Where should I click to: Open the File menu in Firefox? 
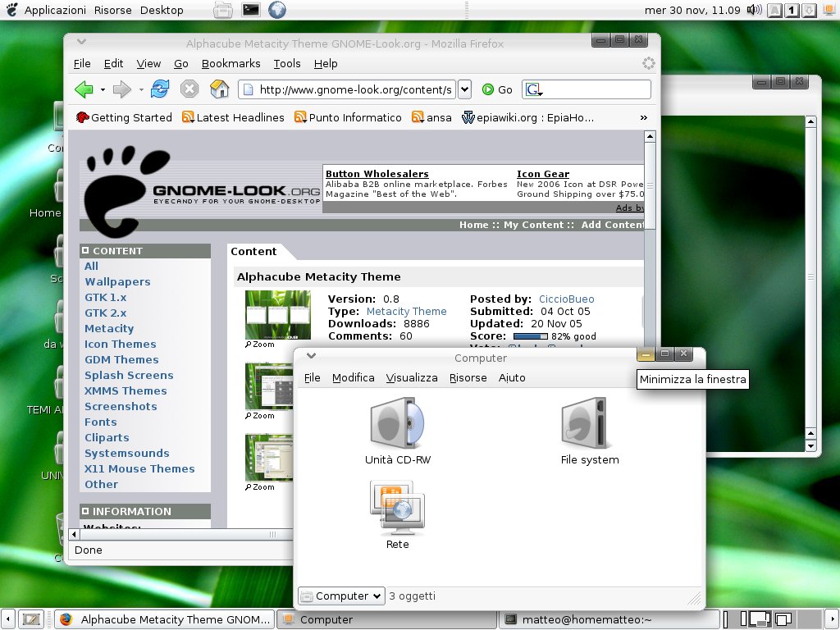pos(82,63)
